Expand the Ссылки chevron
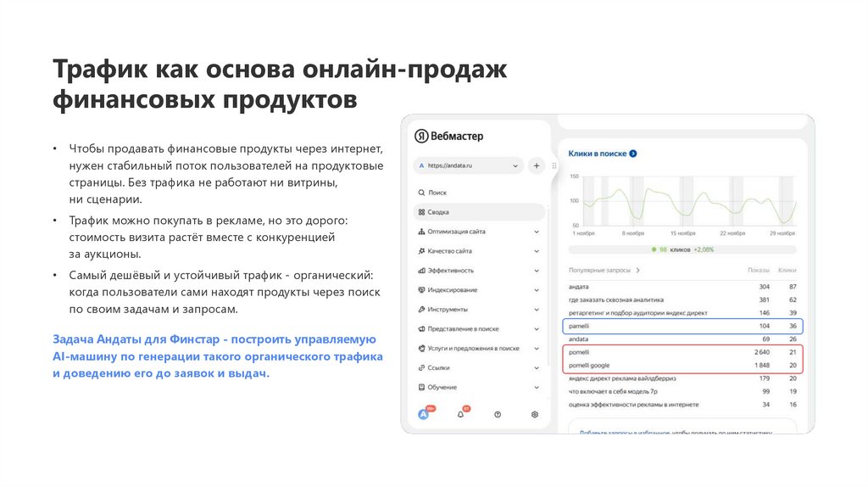868x487 pixels. click(537, 368)
